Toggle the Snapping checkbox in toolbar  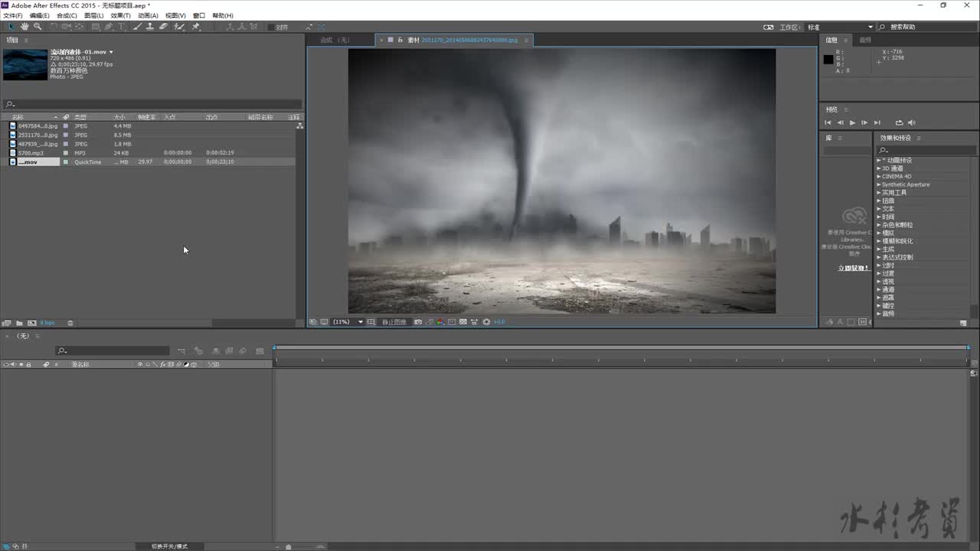[x=271, y=27]
